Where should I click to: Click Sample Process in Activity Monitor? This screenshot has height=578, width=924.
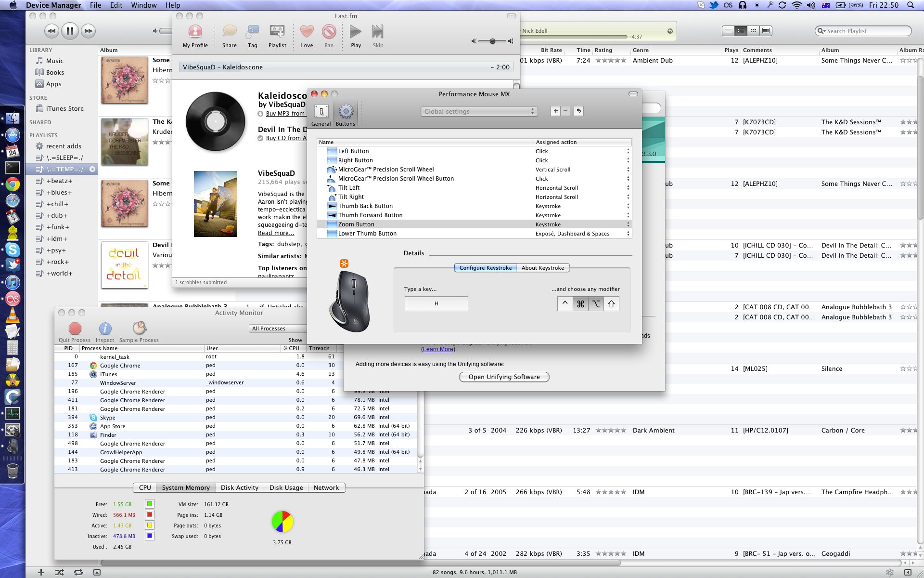[139, 332]
